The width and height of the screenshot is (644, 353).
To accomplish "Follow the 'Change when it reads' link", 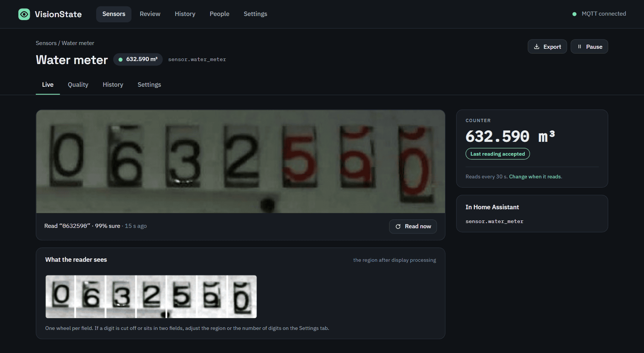I will (535, 177).
